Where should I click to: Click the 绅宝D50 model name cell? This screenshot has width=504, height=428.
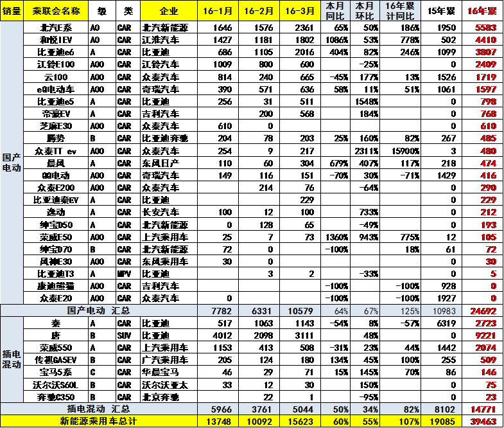pyautogui.click(x=56, y=225)
